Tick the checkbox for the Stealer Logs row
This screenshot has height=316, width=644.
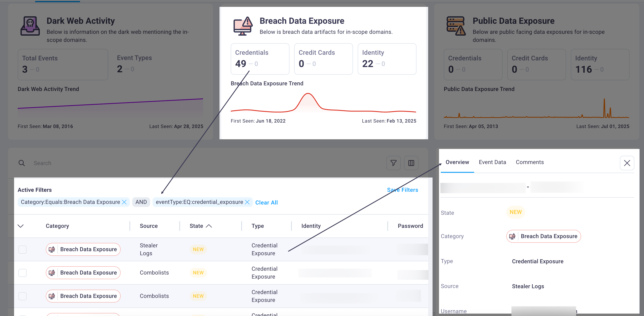(x=23, y=249)
